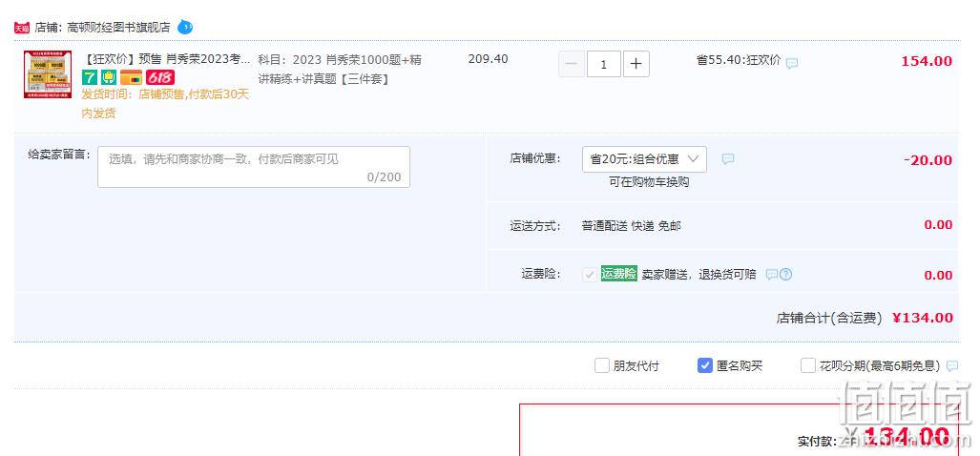The height and width of the screenshot is (456, 980).
Task: Open the product thumbnail image
Action: coord(48,74)
